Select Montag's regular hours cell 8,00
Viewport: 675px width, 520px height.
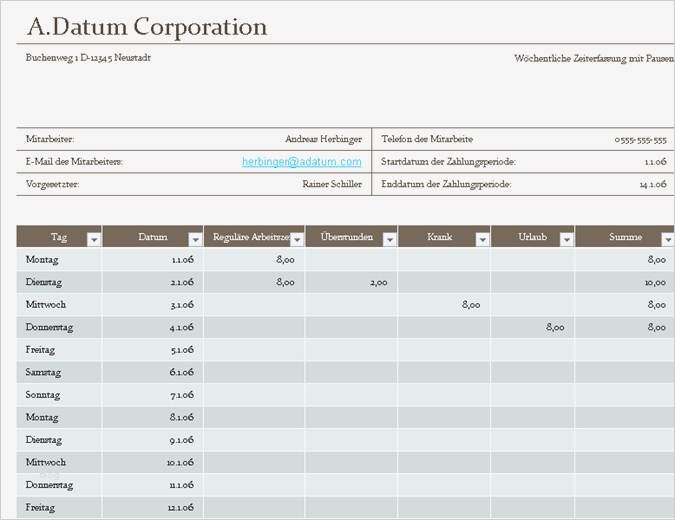(x=285, y=260)
